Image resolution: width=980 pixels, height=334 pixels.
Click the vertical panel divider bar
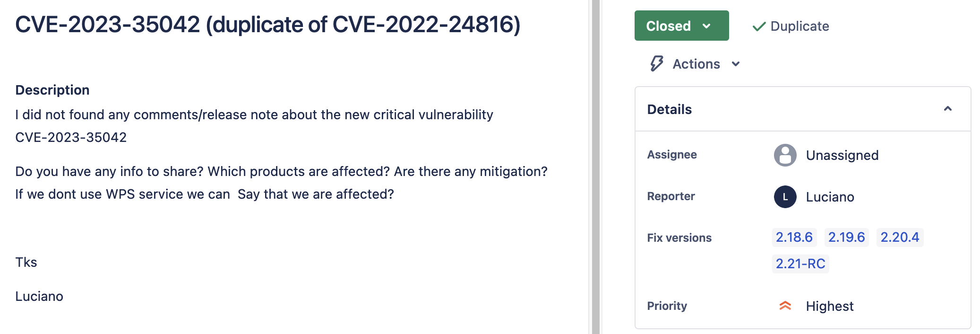595,167
